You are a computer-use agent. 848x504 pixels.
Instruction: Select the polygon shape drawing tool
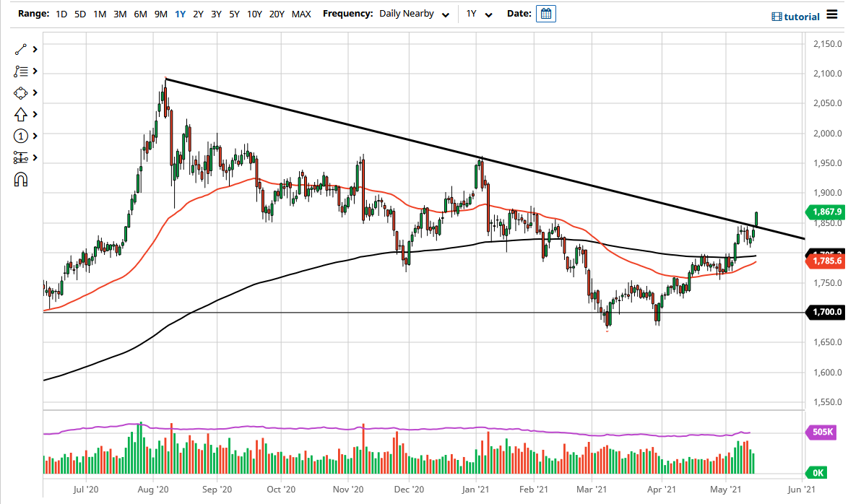coord(20,93)
